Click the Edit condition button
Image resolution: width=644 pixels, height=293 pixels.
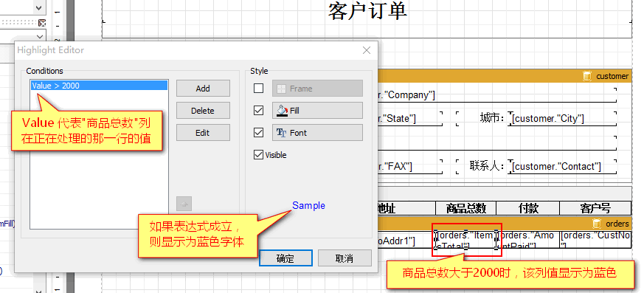click(203, 133)
